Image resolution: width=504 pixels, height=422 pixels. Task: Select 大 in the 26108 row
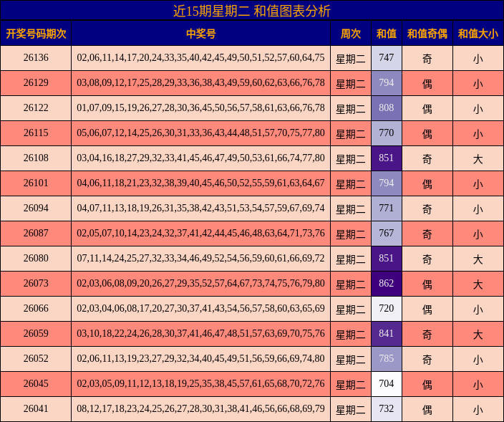[478, 159]
